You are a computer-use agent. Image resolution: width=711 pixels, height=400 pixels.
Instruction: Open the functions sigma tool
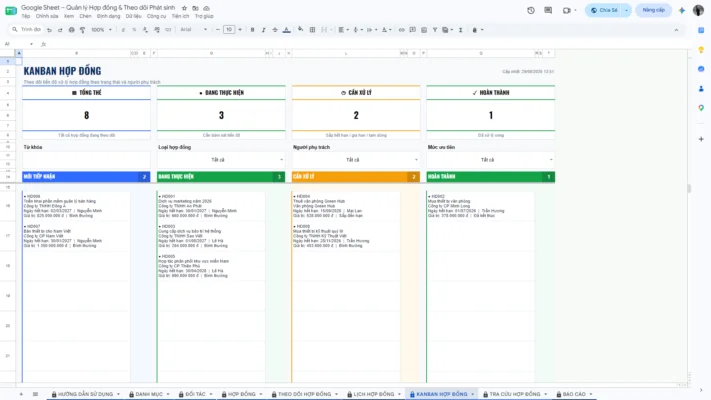(460, 30)
